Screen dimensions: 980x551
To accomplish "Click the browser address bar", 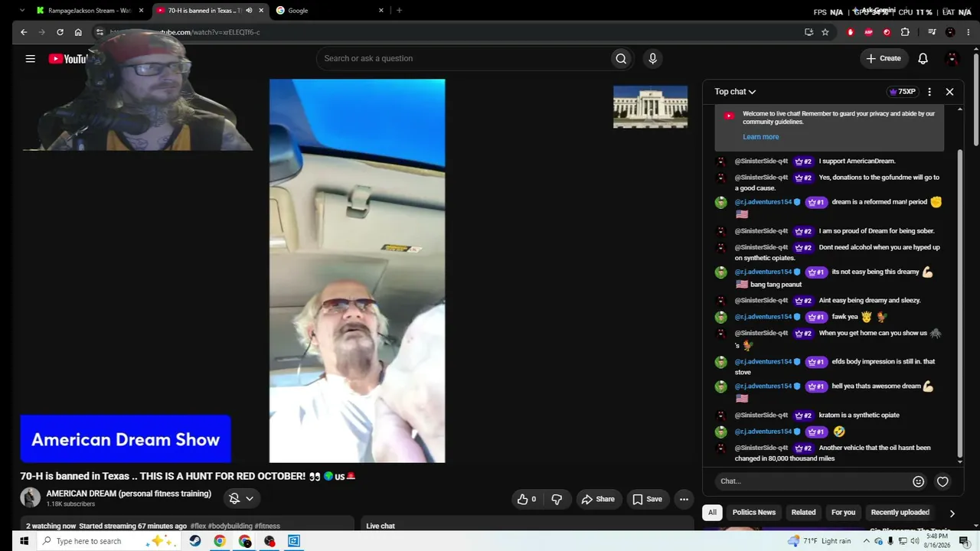I will 452,32.
